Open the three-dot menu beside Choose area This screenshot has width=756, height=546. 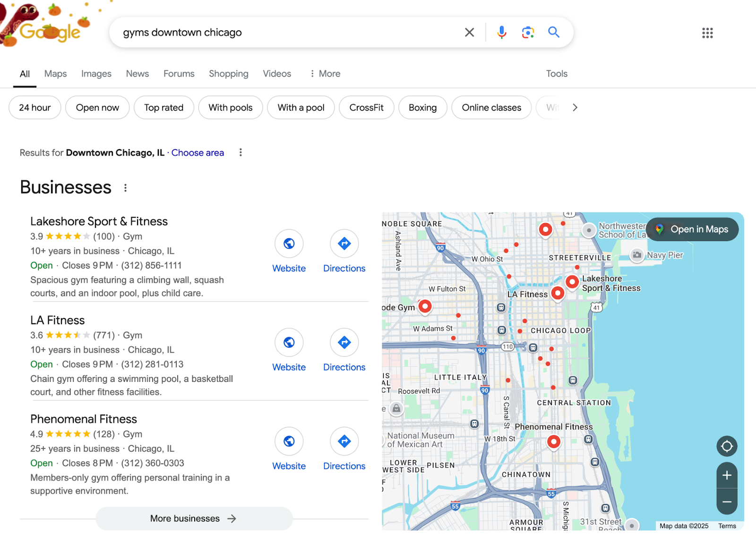tap(241, 152)
